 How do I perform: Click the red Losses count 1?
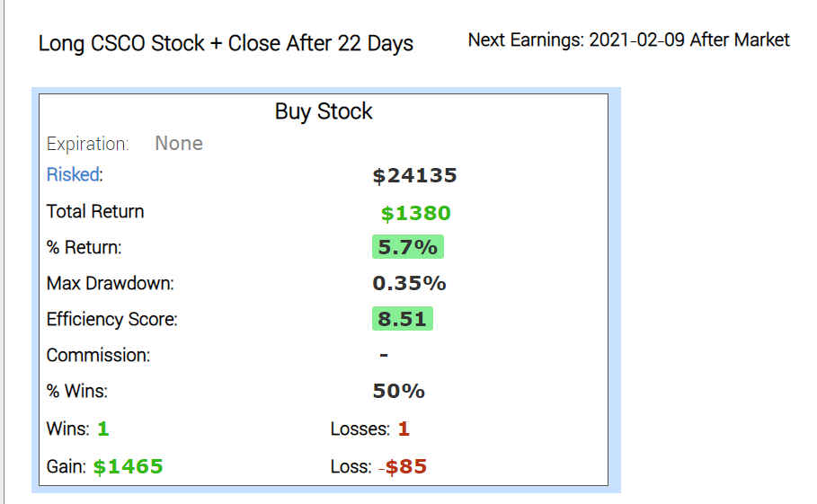pos(404,429)
